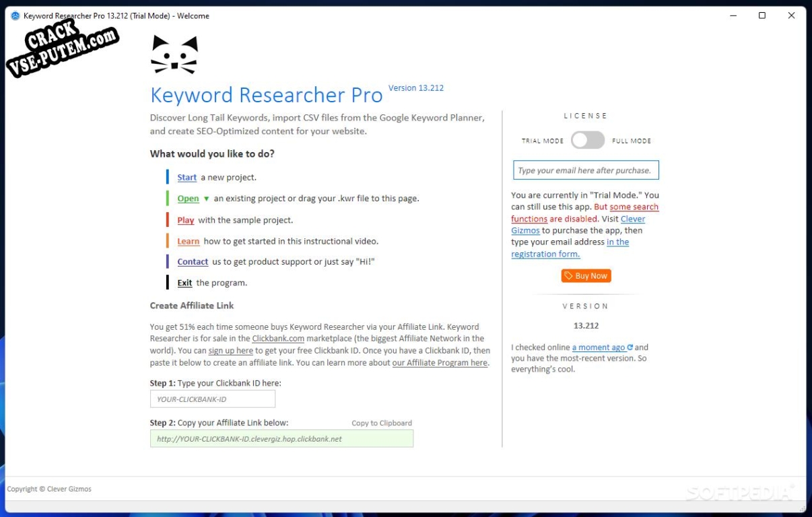Click the refresh icon beside 'a moment ago'
Viewport: 812px width, 517px height.
(x=630, y=347)
